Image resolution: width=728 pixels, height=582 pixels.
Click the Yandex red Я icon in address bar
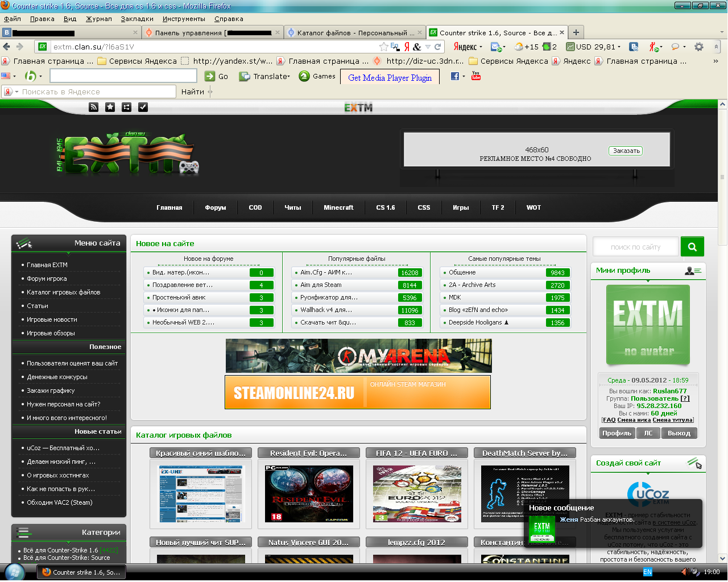[407, 47]
